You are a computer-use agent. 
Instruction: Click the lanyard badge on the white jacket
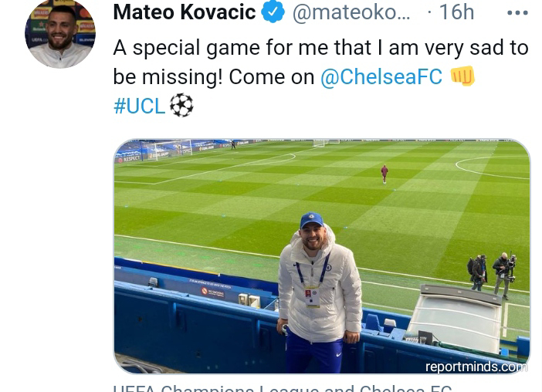[x=313, y=296]
